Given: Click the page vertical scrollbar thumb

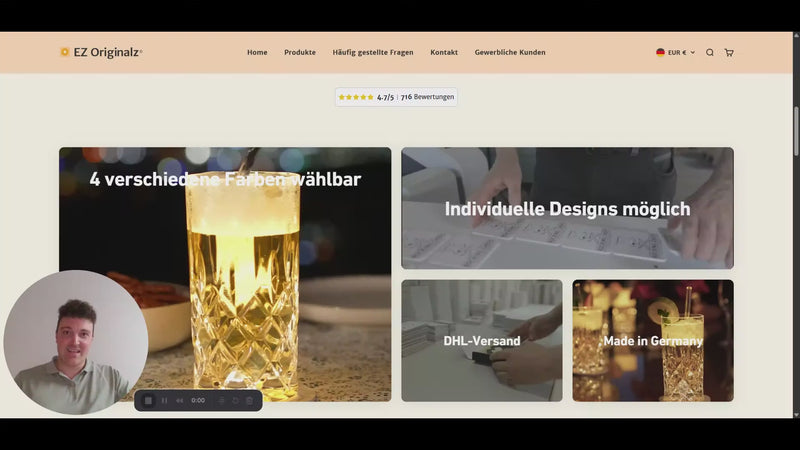Looking at the screenshot, I should [796, 130].
